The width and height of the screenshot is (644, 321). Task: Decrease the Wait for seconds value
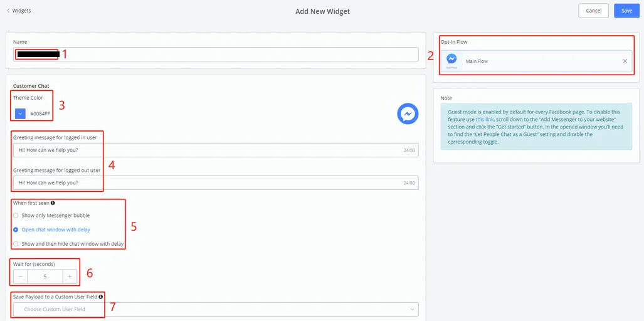[x=21, y=276]
